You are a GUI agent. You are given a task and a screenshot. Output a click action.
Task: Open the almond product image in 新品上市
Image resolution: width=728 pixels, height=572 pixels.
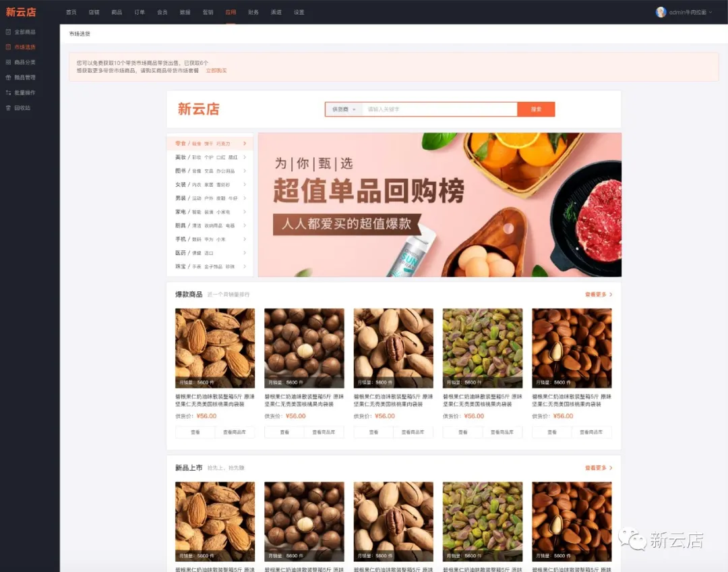(215, 521)
